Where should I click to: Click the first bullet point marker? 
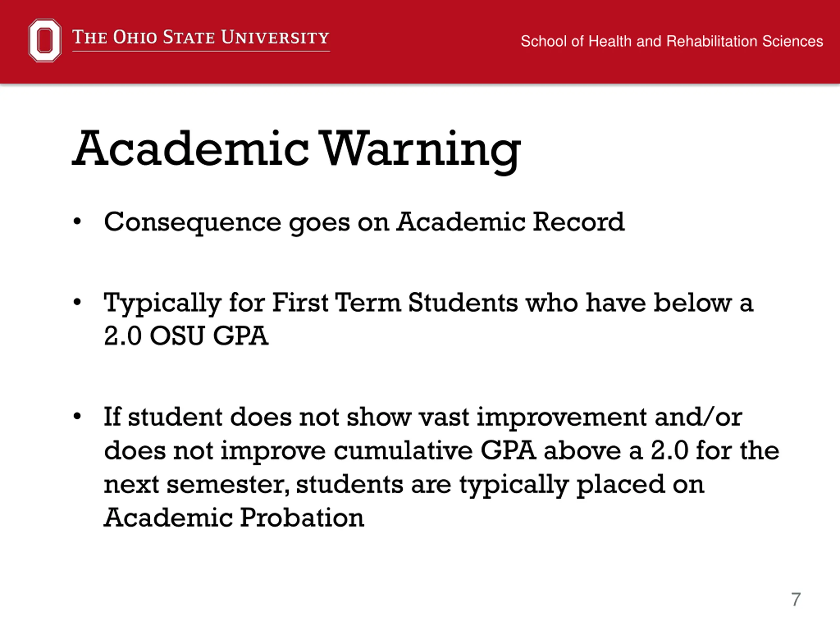coord(77,221)
